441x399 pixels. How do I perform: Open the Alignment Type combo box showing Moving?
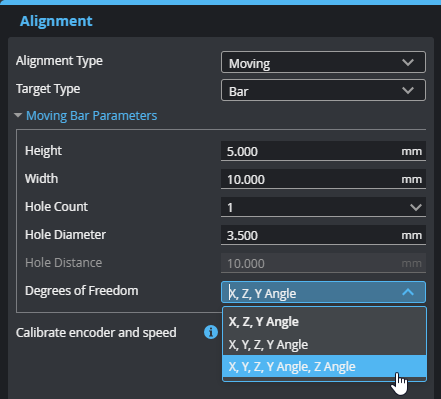click(323, 62)
